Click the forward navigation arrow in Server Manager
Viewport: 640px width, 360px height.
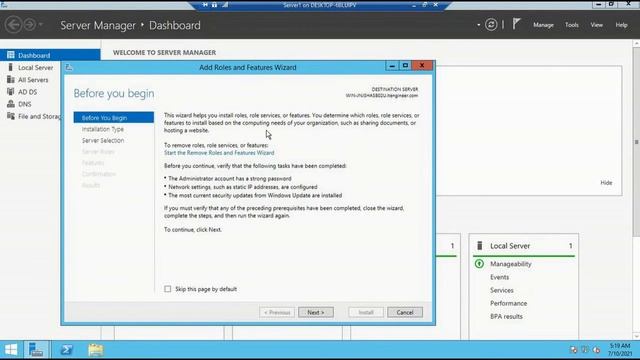pyautogui.click(x=29, y=25)
